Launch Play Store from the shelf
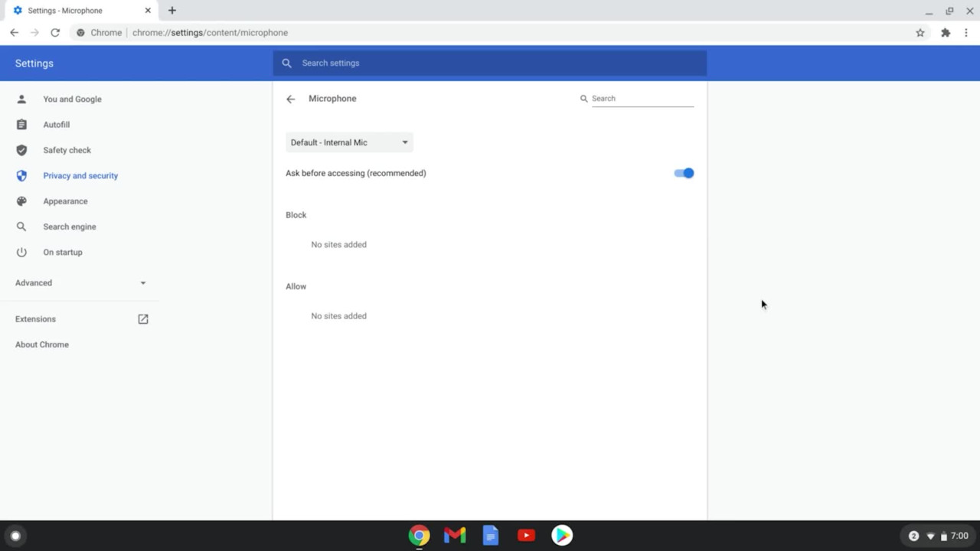980x551 pixels. (562, 536)
